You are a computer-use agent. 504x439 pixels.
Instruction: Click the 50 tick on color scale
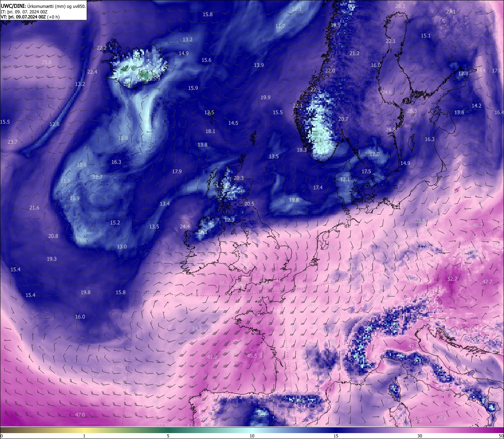(501, 436)
